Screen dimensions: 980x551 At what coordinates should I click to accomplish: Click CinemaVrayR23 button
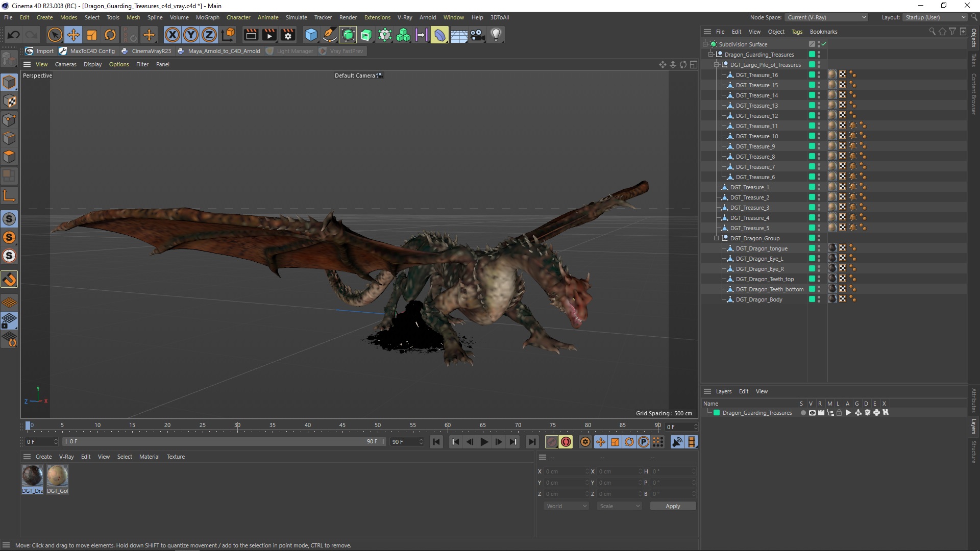146,51
